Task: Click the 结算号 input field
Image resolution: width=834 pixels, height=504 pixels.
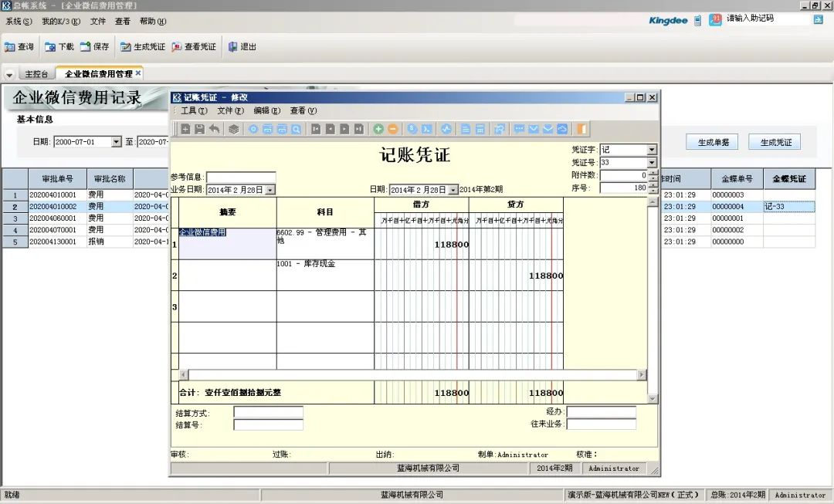Action: 269,425
